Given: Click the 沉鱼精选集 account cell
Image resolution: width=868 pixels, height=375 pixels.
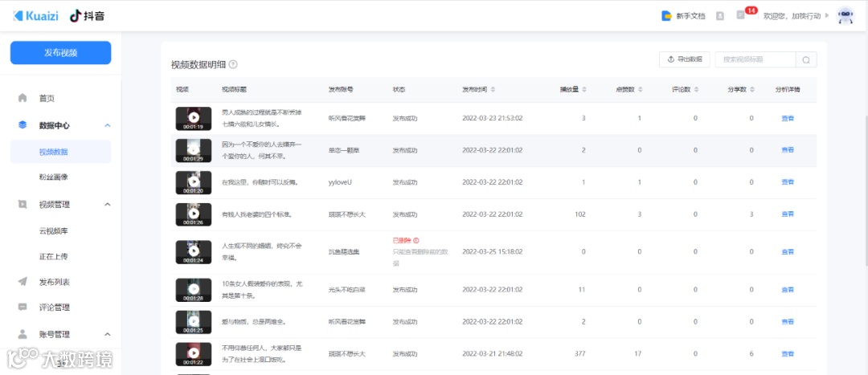Looking at the screenshot, I should pyautogui.click(x=344, y=251).
